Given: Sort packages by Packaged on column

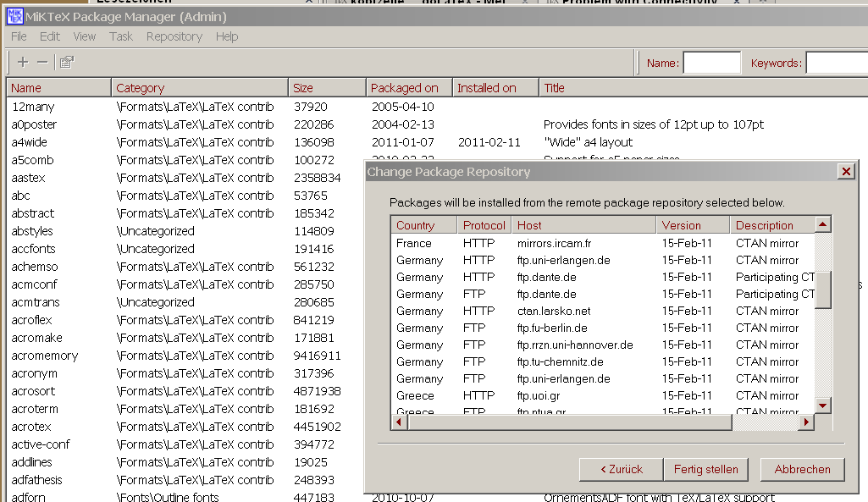Looking at the screenshot, I should pos(409,88).
